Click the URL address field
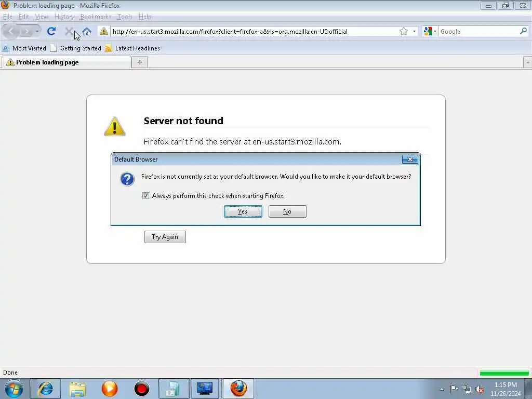This screenshot has width=532, height=399. tap(255, 32)
